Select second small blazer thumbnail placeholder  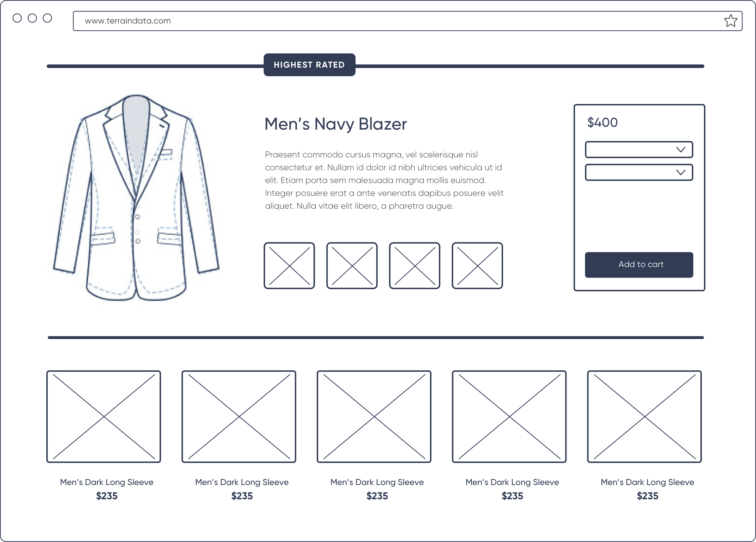point(352,266)
